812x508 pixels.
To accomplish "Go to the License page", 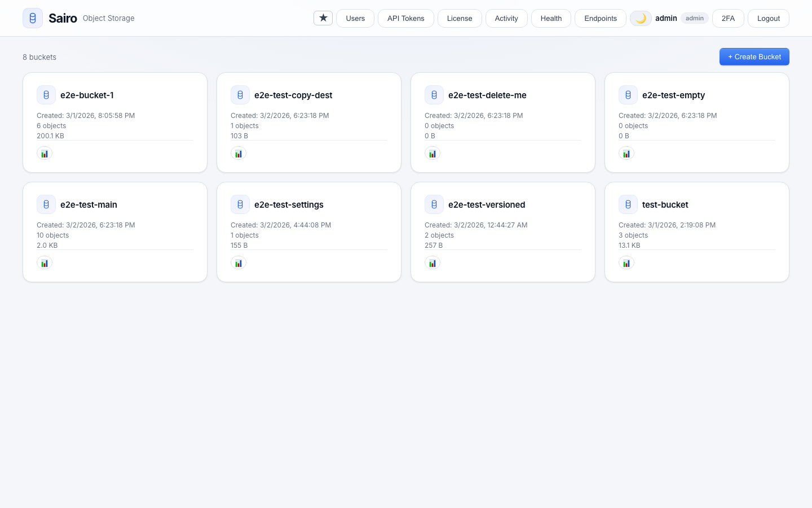I will pyautogui.click(x=460, y=18).
